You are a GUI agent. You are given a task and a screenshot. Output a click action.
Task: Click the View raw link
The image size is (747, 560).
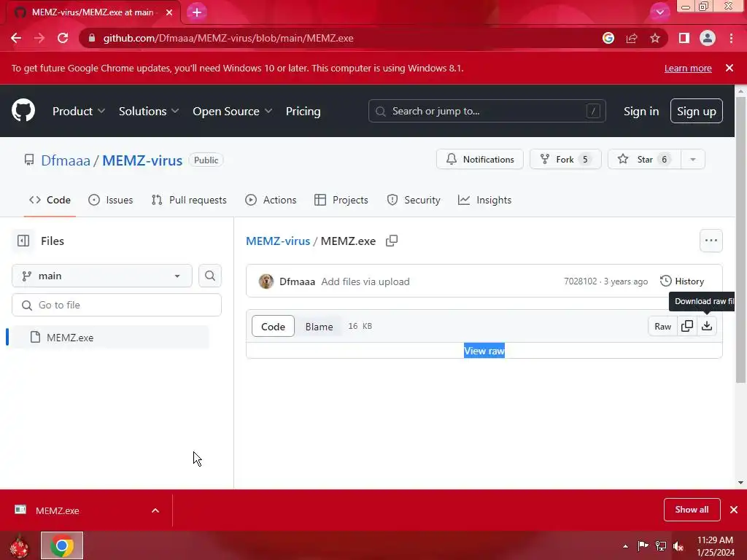pos(484,351)
